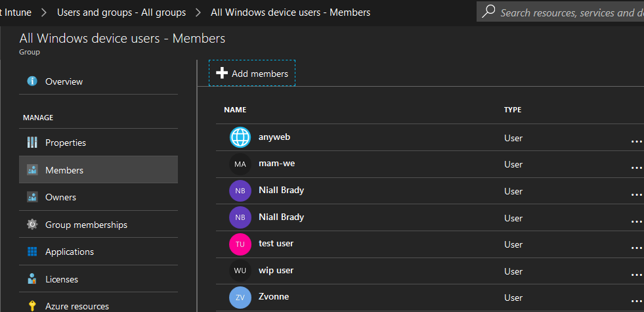Open the Owners icon in sidebar

coord(32,197)
